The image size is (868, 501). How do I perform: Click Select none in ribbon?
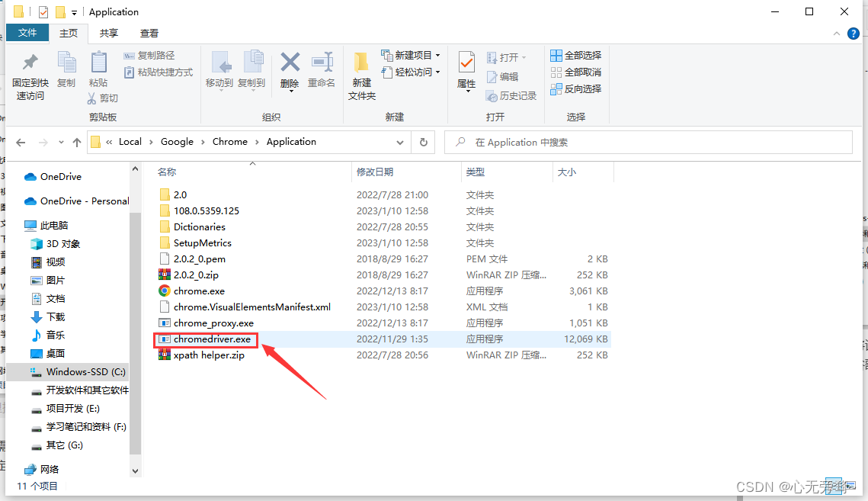575,72
